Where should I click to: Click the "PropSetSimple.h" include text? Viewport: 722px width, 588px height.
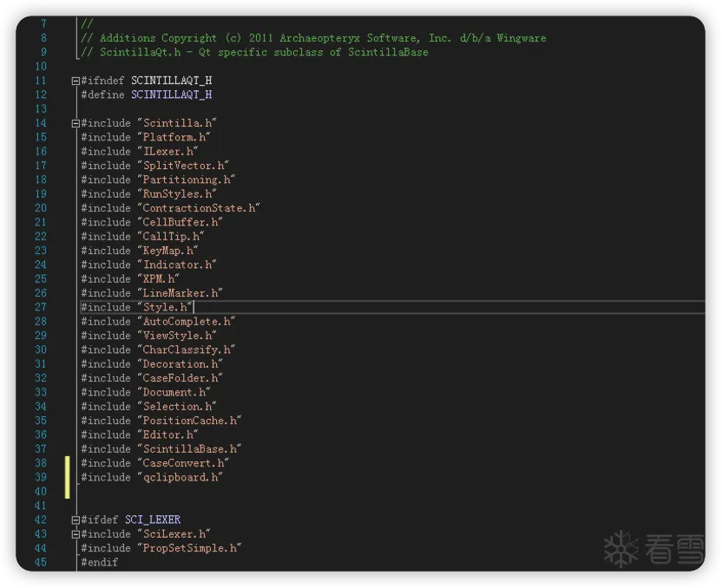click(x=189, y=548)
